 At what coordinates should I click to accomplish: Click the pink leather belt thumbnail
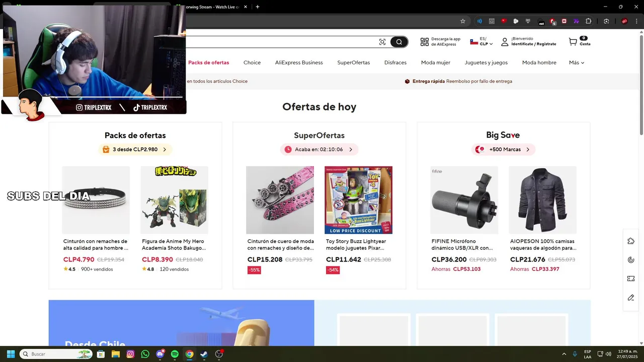[x=280, y=200]
